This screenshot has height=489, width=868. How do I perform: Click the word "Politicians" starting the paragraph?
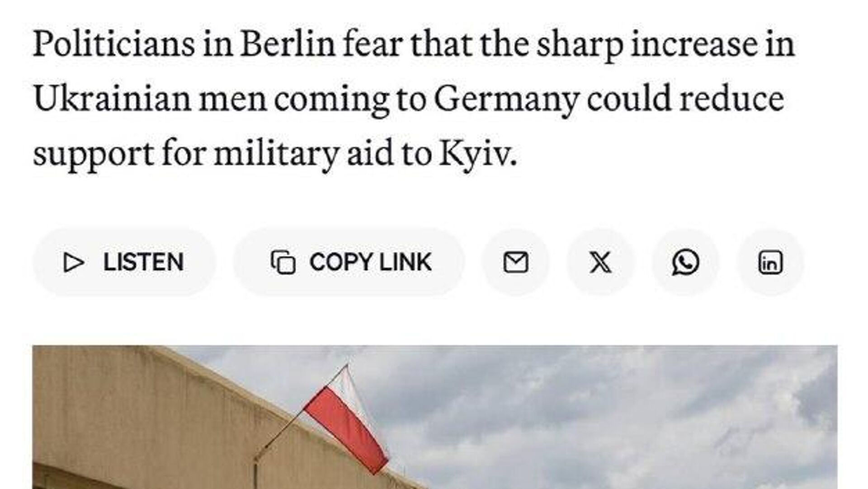point(114,44)
